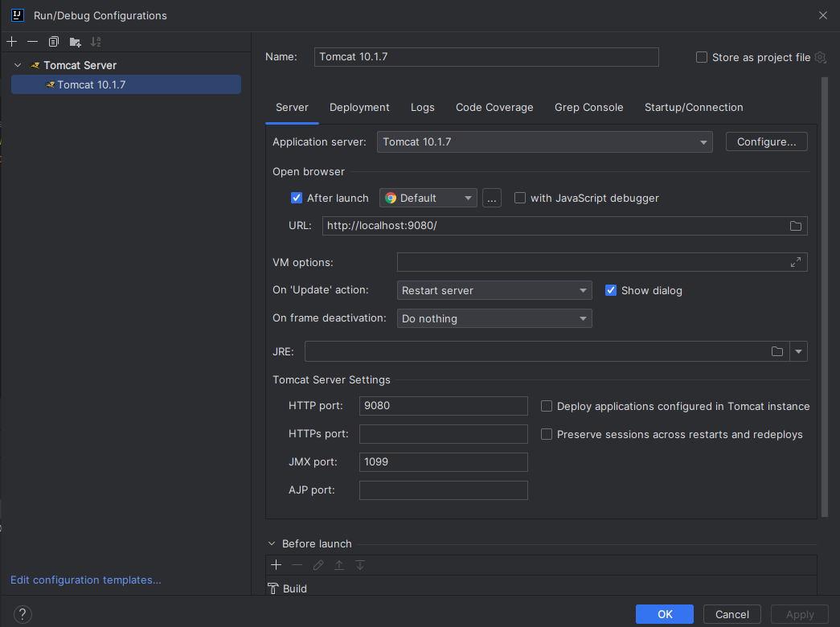Viewport: 840px width, 627px height.
Task: Toggle the Show dialog checkbox
Action: click(x=610, y=290)
